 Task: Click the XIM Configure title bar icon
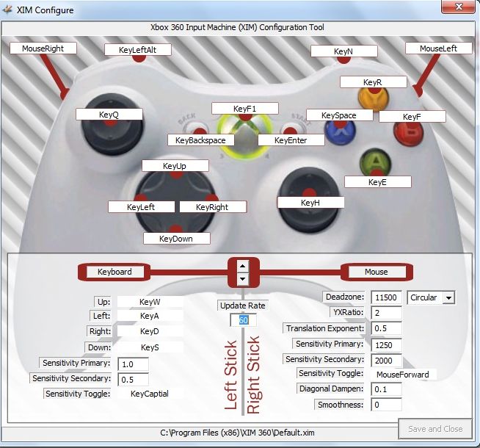[7, 10]
